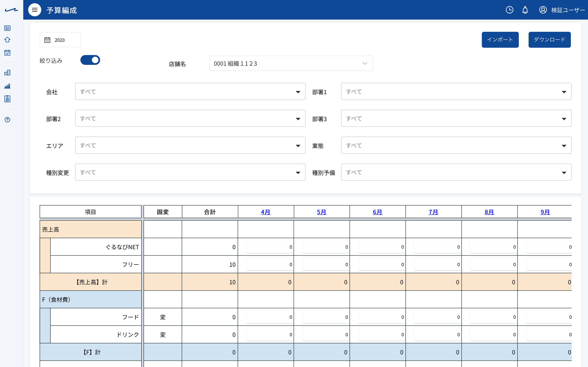Open the hamburger menu button
Image resolution: width=588 pixels, height=367 pixels.
click(x=35, y=10)
